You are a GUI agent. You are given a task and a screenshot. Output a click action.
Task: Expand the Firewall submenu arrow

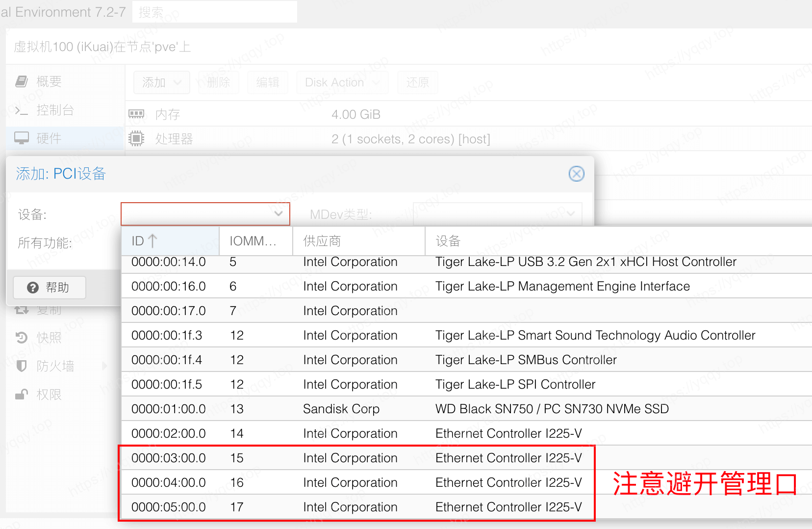(x=104, y=366)
